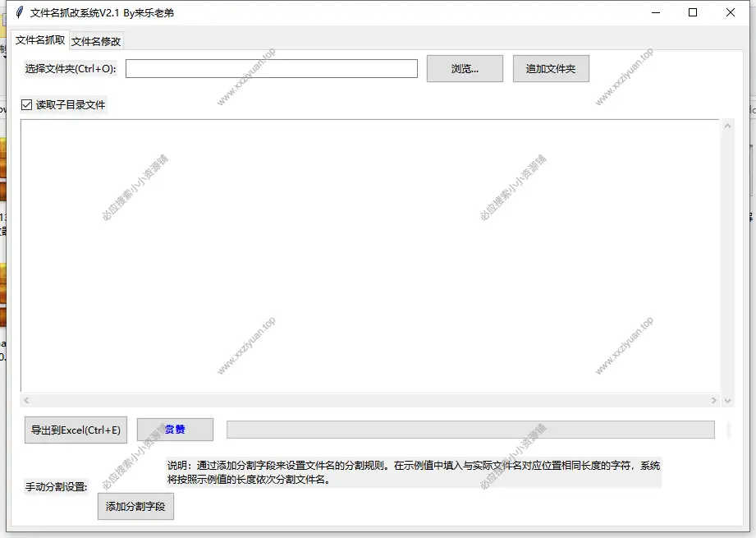Switch to the 文件名抓取 tab
756x538 pixels.
click(x=40, y=39)
